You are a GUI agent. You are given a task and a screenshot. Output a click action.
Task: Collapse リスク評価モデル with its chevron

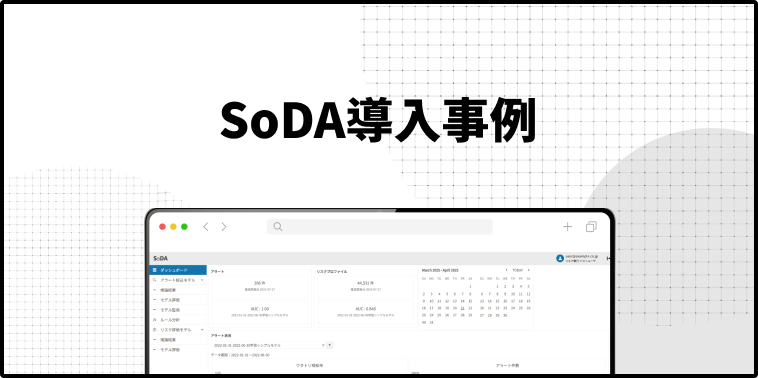click(202, 330)
